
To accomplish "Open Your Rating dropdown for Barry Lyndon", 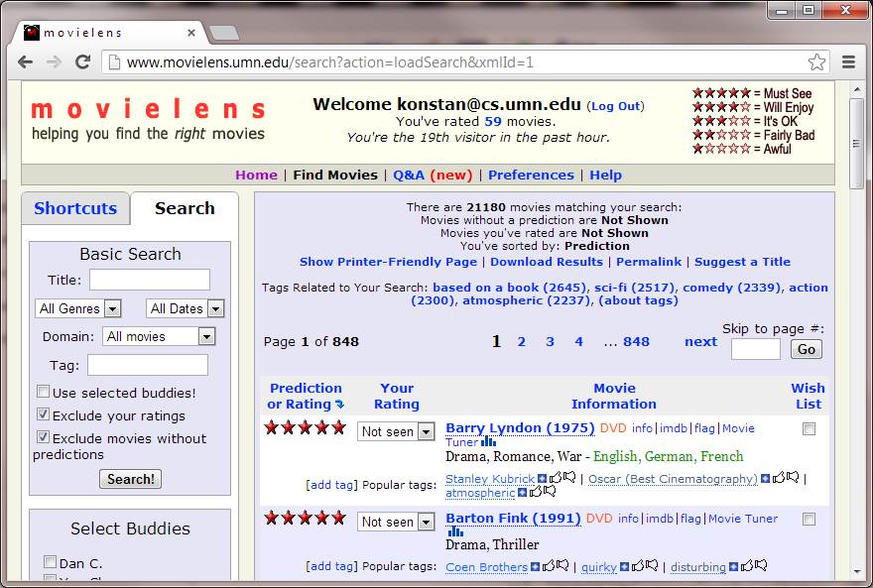I will point(396,431).
